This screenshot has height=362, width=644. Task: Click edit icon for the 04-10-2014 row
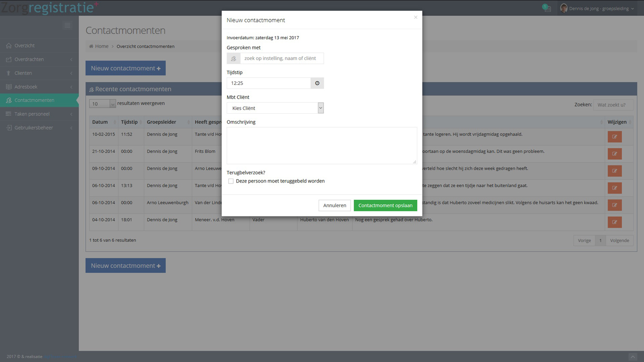pos(614,222)
